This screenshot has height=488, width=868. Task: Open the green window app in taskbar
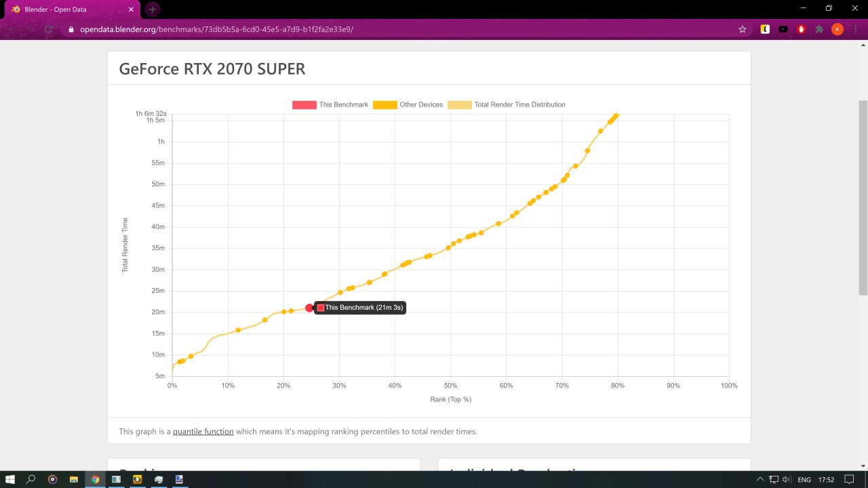click(116, 479)
